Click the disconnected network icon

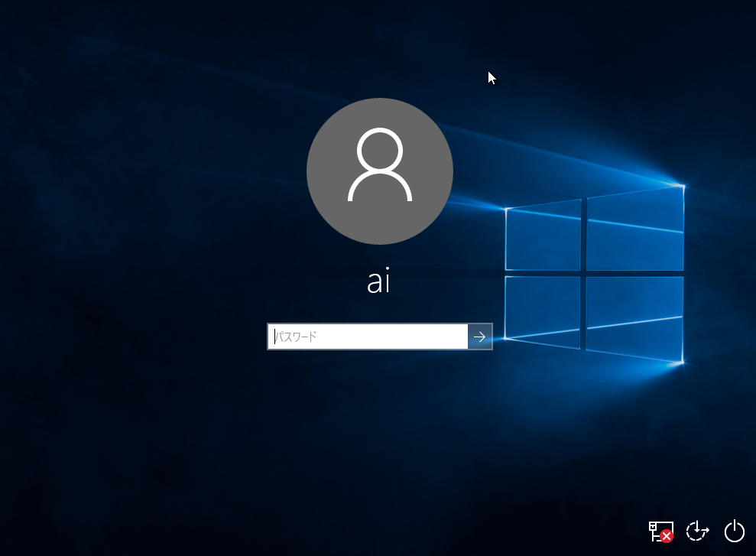660,530
